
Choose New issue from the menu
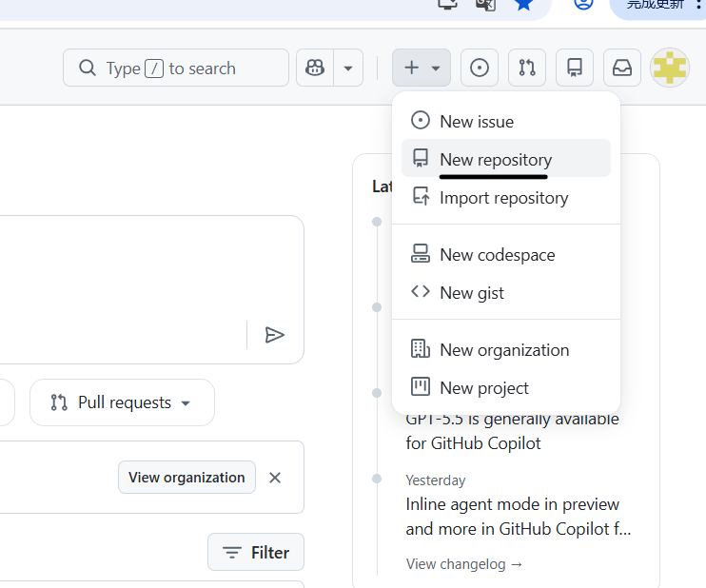tap(505, 121)
